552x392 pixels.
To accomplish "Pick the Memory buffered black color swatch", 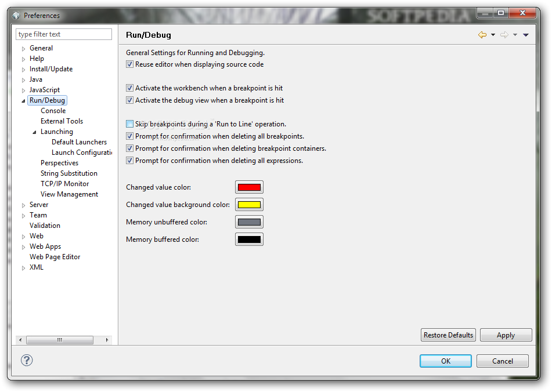I will tap(249, 239).
